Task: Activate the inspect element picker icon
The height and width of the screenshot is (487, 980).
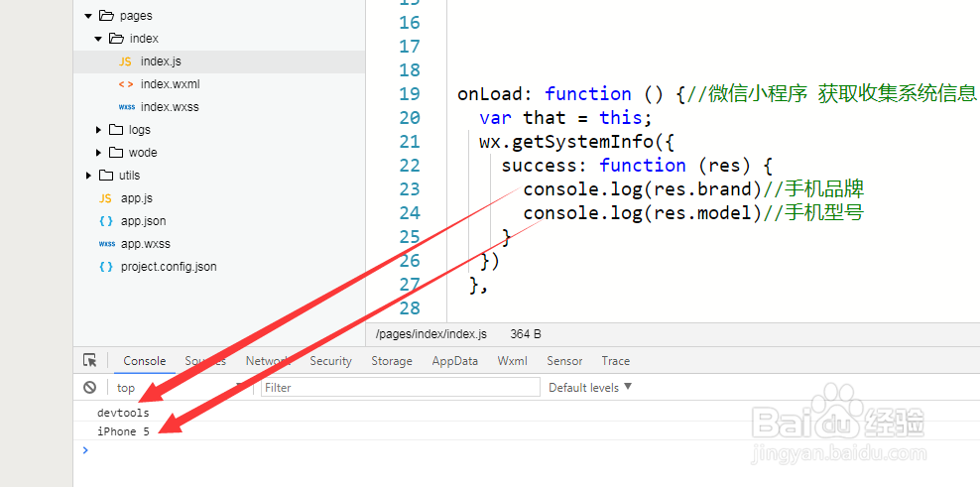Action: pyautogui.click(x=90, y=361)
